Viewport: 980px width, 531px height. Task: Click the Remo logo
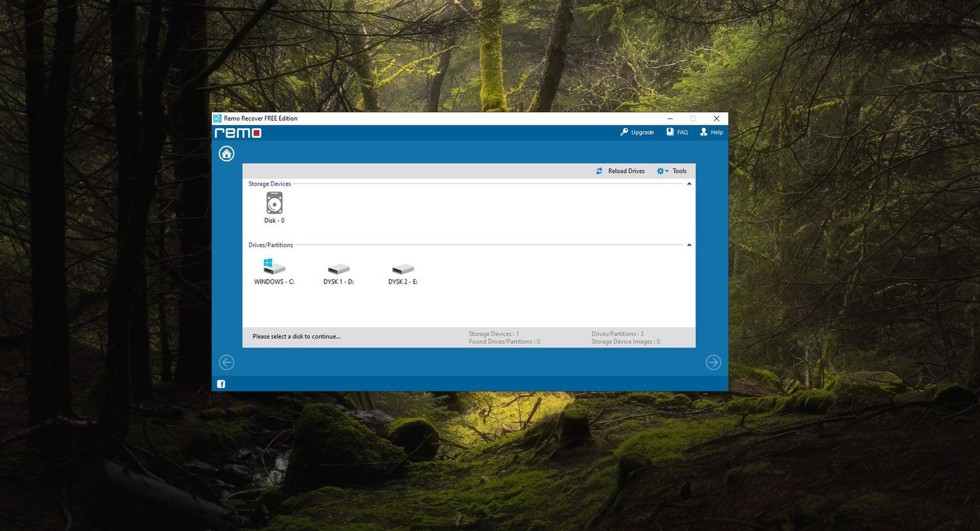(238, 133)
